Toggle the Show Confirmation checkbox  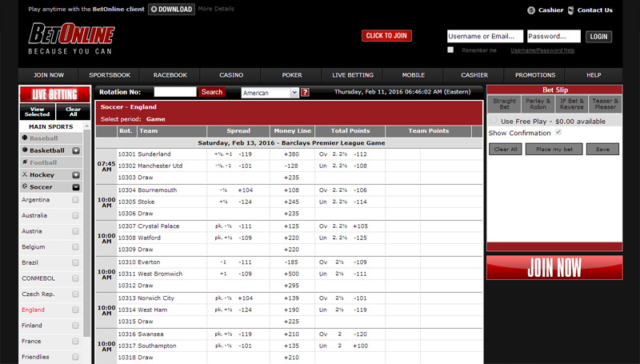click(558, 132)
